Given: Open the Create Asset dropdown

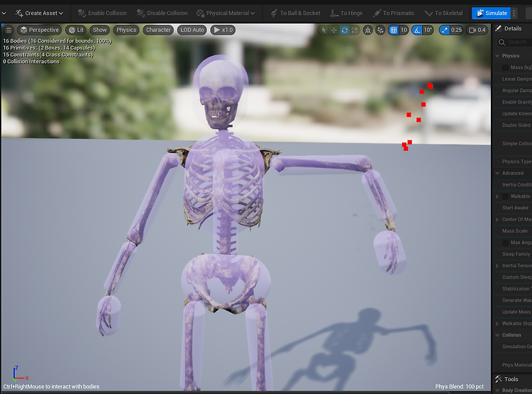Looking at the screenshot, I should tap(39, 13).
